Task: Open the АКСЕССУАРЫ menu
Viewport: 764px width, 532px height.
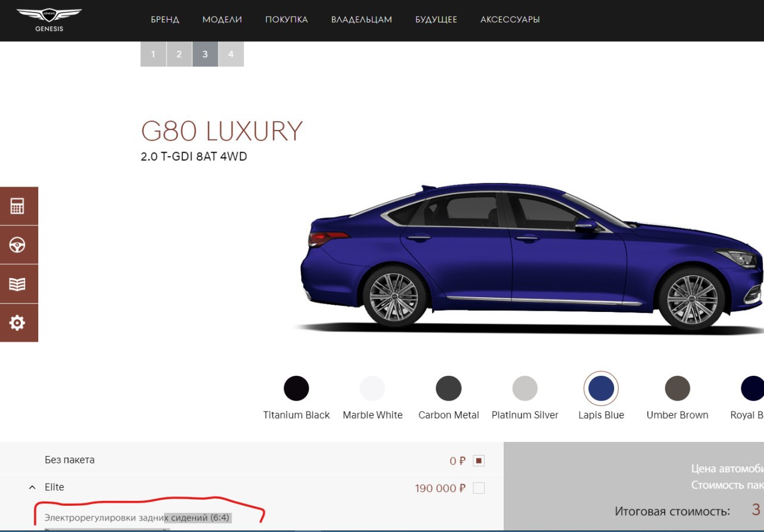Action: click(x=510, y=20)
